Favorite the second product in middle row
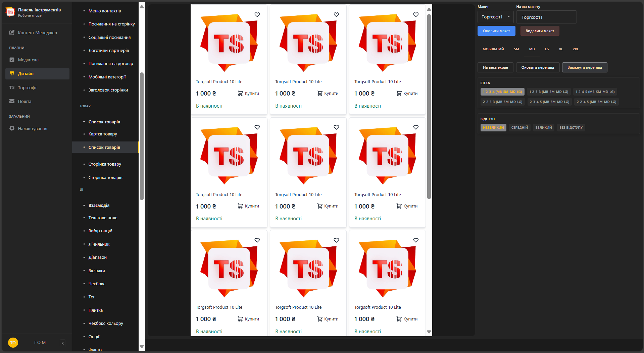Screen dimensions: 644x353 point(336,127)
